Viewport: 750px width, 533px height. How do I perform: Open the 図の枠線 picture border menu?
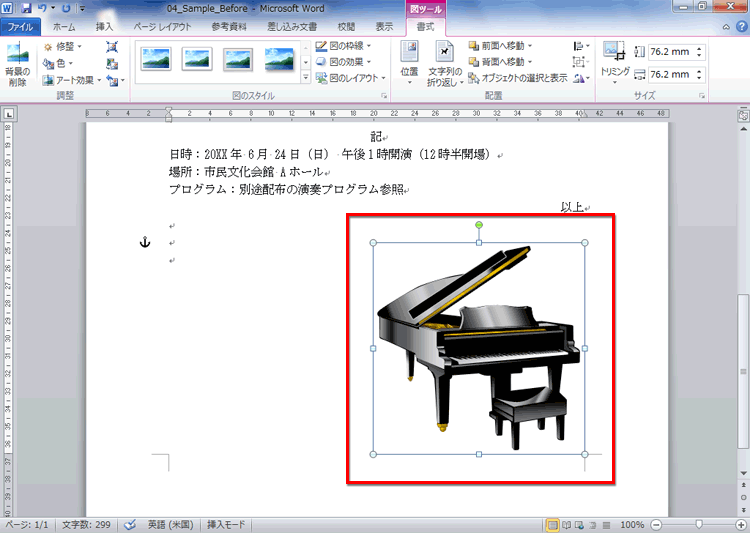343,46
